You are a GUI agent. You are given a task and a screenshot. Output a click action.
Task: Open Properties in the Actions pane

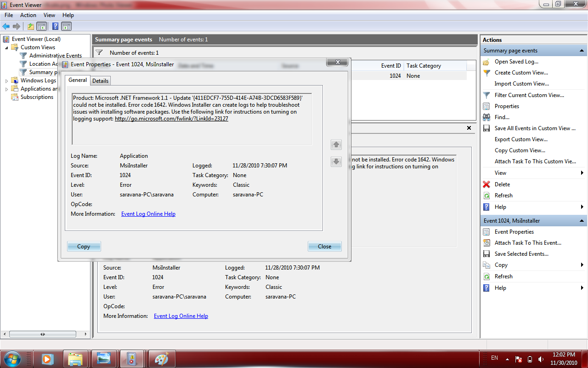click(x=507, y=106)
